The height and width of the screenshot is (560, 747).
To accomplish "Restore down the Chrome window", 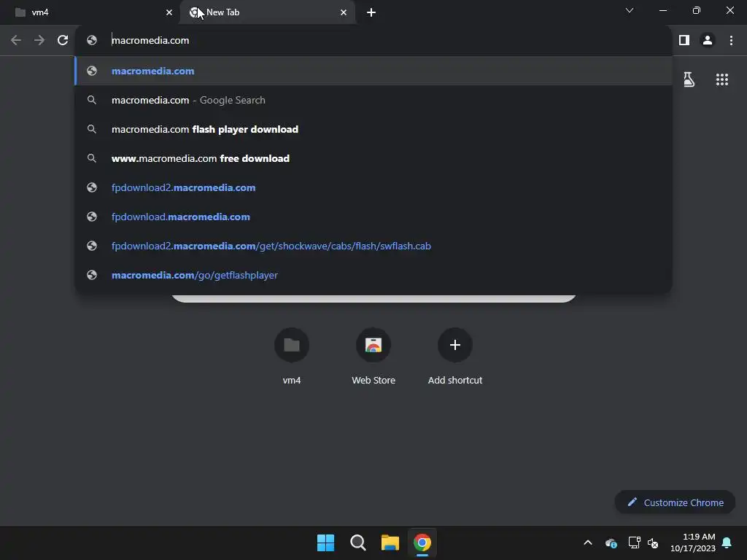I will (x=697, y=10).
